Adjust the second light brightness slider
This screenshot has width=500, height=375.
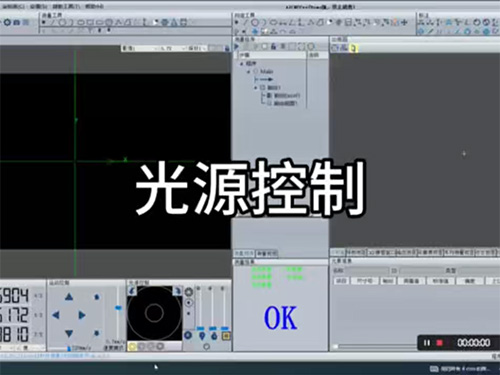[212, 329]
